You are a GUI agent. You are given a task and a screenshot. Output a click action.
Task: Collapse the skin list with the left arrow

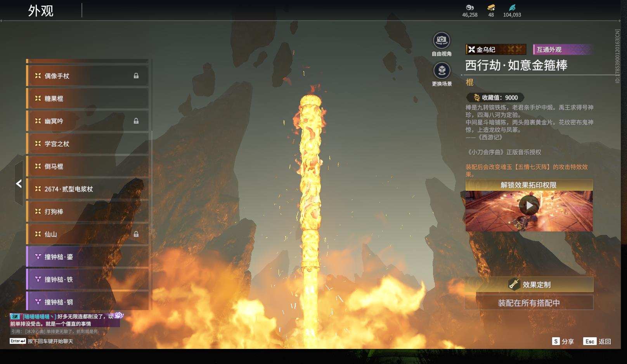click(x=19, y=183)
